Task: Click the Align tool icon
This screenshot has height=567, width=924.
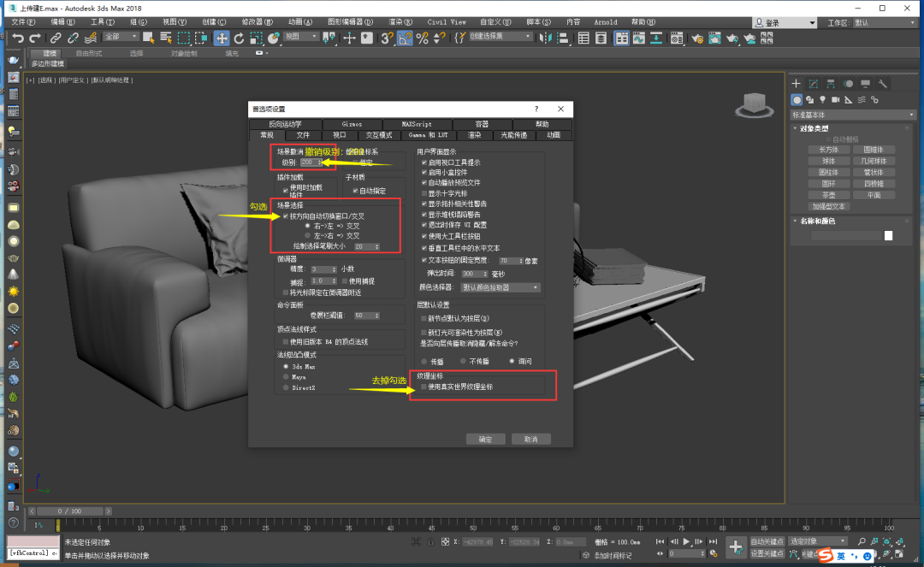Action: click(x=563, y=38)
